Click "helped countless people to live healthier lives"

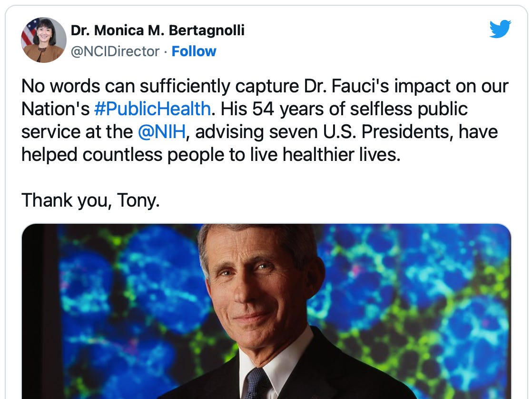click(211, 155)
